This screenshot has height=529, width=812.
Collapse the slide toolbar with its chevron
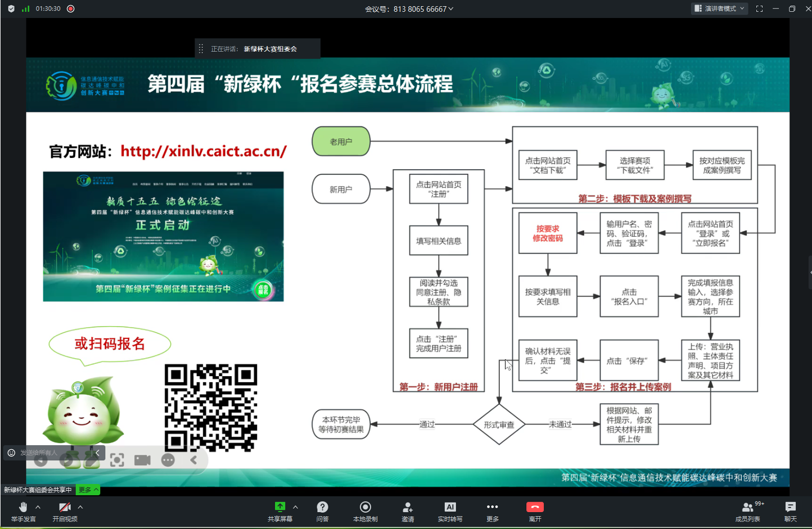pyautogui.click(x=193, y=460)
